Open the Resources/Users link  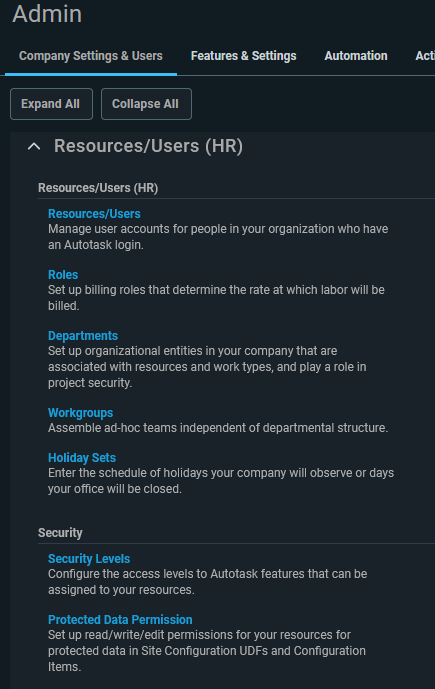click(94, 214)
